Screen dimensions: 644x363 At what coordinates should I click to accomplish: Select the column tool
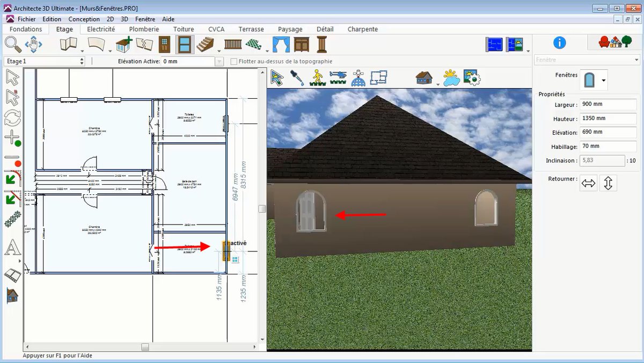[321, 45]
